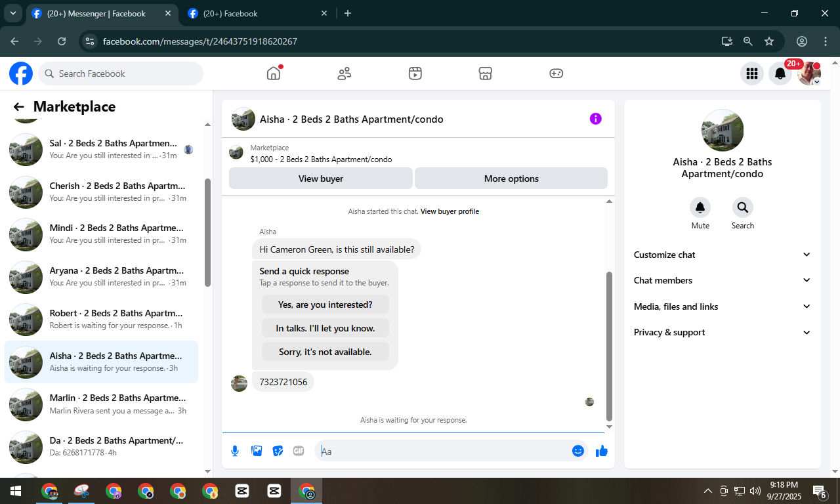
Task: Send a thumbs up like
Action: (602, 451)
